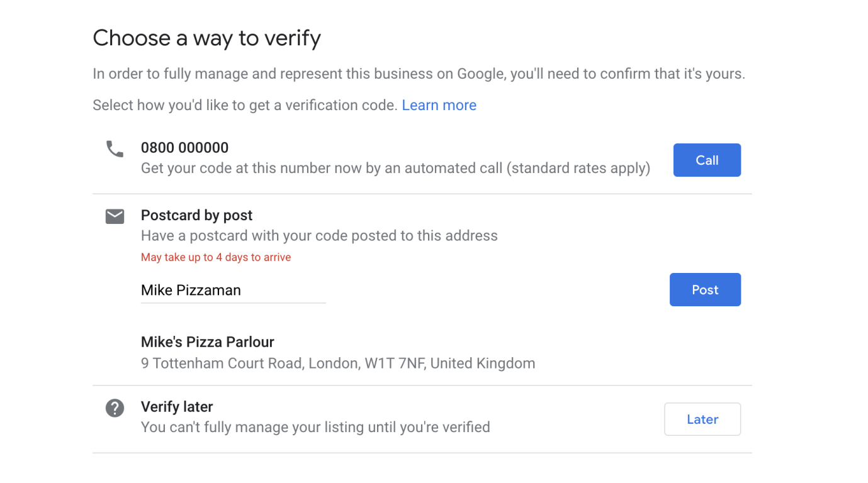Click the phone icon beside 0800 000000
This screenshot has width=868, height=483.
tap(115, 149)
